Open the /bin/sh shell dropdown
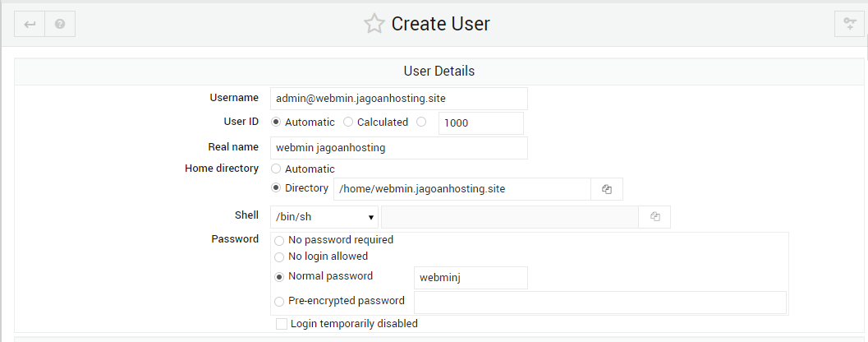 tap(324, 217)
